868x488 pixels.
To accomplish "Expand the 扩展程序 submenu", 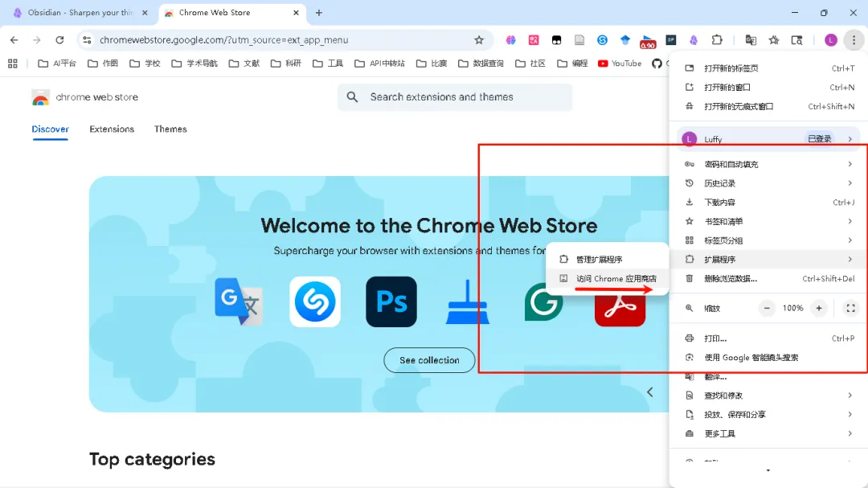I will (x=768, y=259).
